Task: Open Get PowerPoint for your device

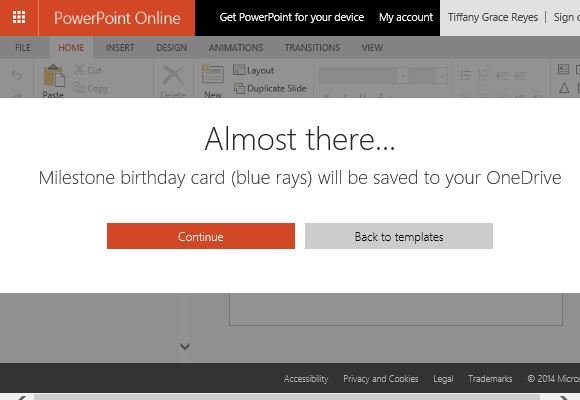Action: 291,17
